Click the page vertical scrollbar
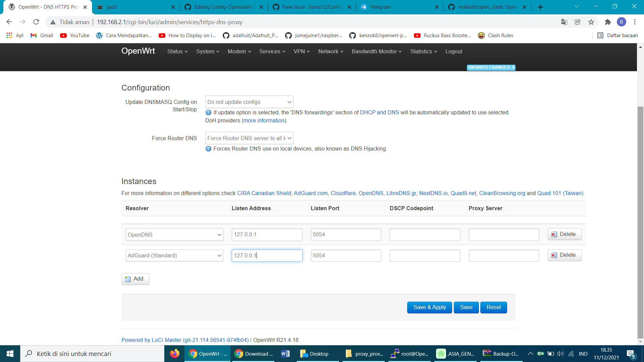The height and width of the screenshot is (362, 644). pos(640,223)
